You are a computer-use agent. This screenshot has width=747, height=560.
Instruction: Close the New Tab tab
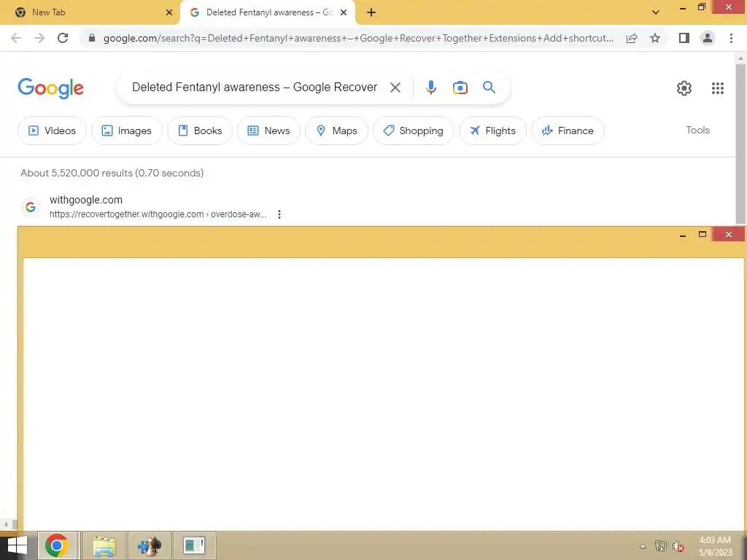tap(169, 12)
